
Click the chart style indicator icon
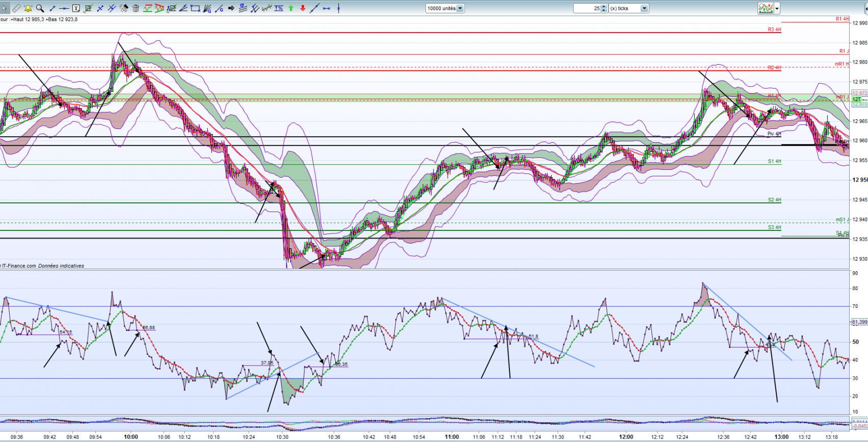(765, 8)
